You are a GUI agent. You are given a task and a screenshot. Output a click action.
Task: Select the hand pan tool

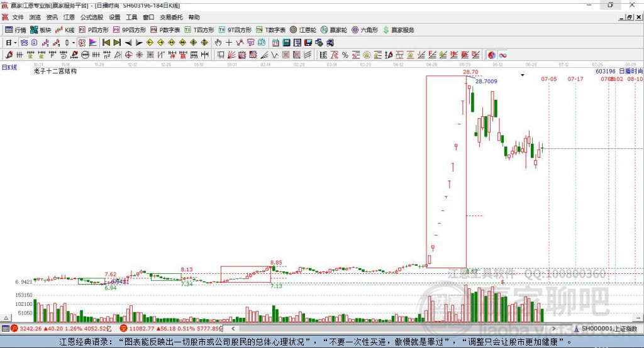pyautogui.click(x=218, y=43)
